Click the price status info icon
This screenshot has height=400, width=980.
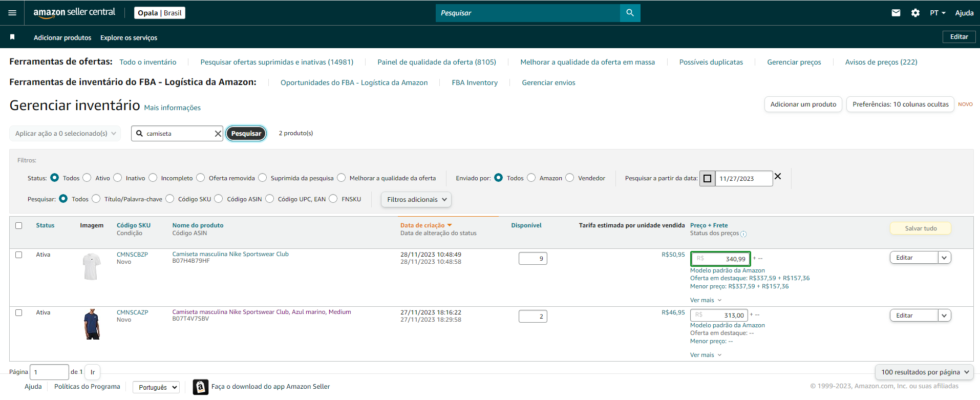click(x=743, y=234)
